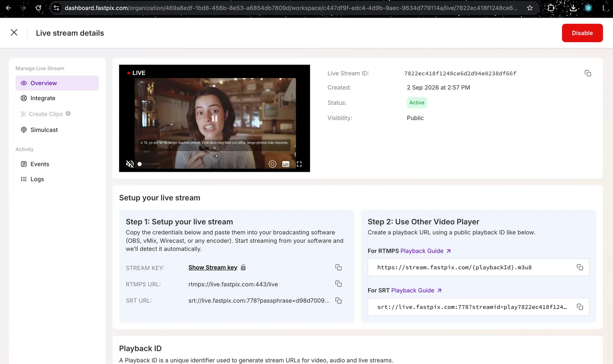Open the browser three-dot menu

603,8
